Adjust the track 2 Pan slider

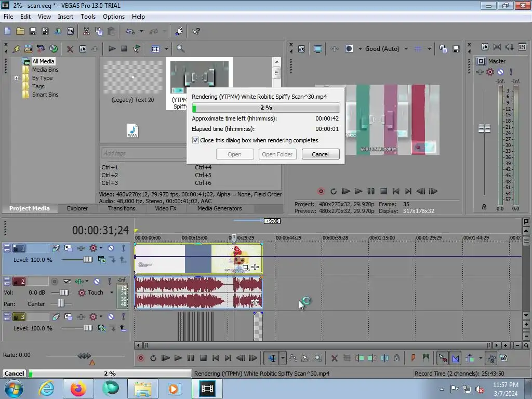(x=61, y=303)
